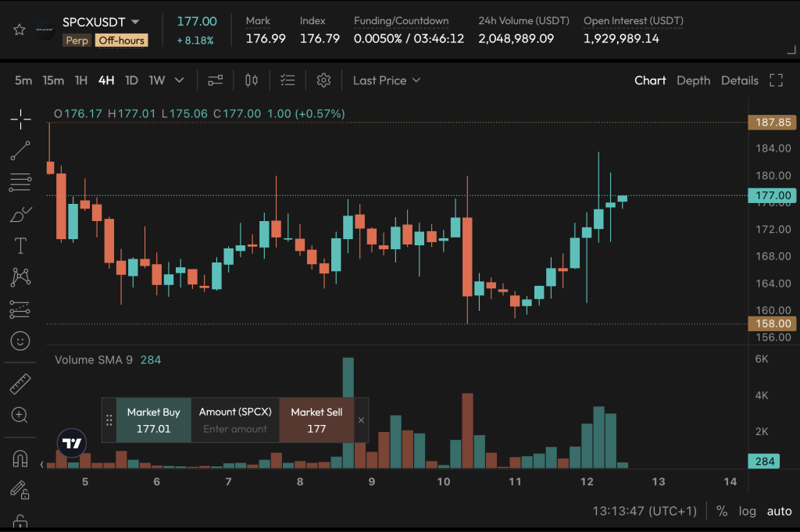
Task: Select the text annotation tool
Action: point(20,246)
